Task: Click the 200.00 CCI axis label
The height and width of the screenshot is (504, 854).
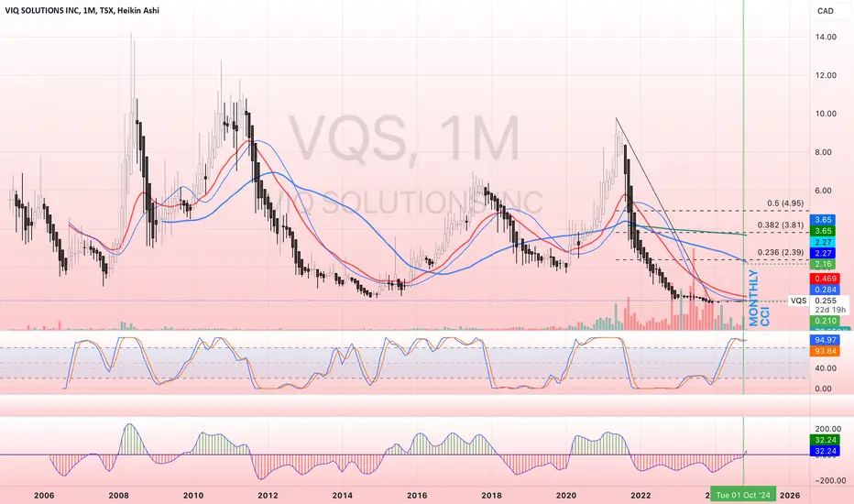Action: pyautogui.click(x=828, y=429)
